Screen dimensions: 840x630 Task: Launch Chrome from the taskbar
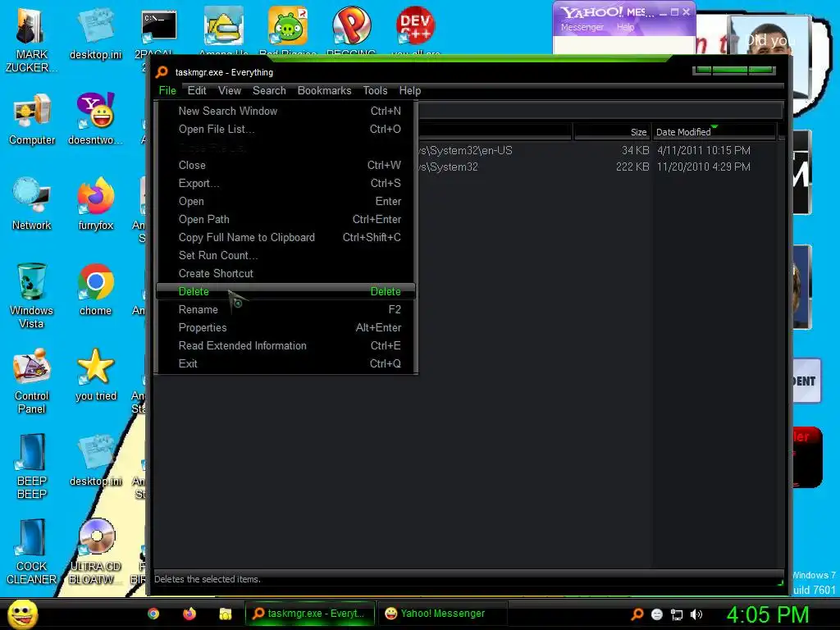tap(153, 614)
